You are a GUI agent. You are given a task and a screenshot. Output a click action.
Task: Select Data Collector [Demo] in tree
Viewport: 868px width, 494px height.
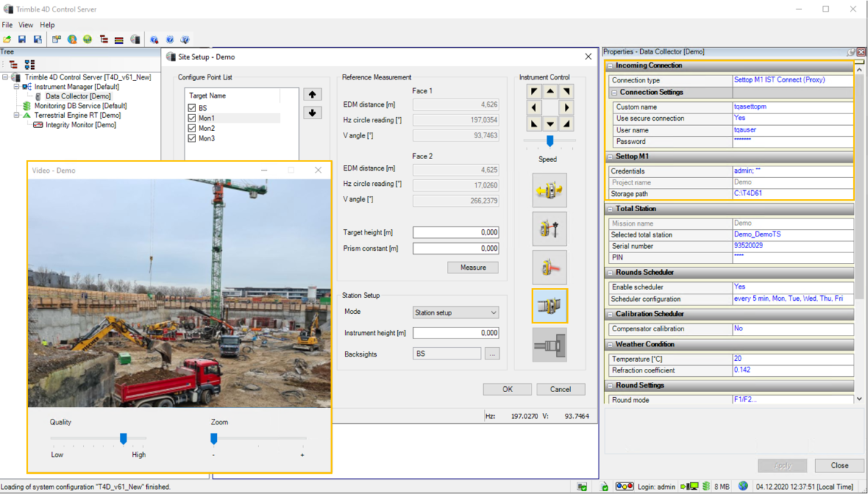point(78,96)
